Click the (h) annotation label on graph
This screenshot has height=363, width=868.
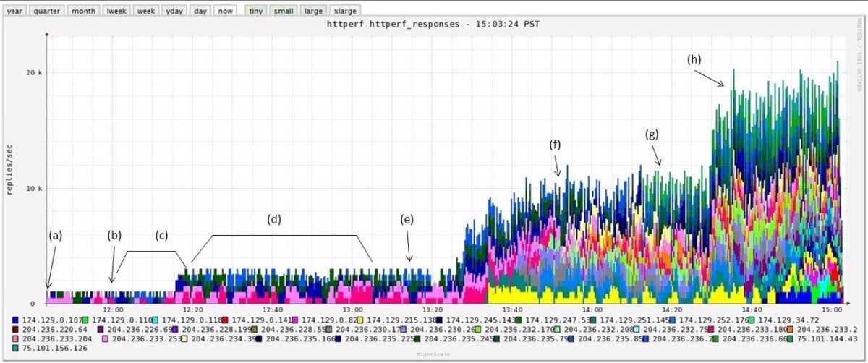point(694,60)
